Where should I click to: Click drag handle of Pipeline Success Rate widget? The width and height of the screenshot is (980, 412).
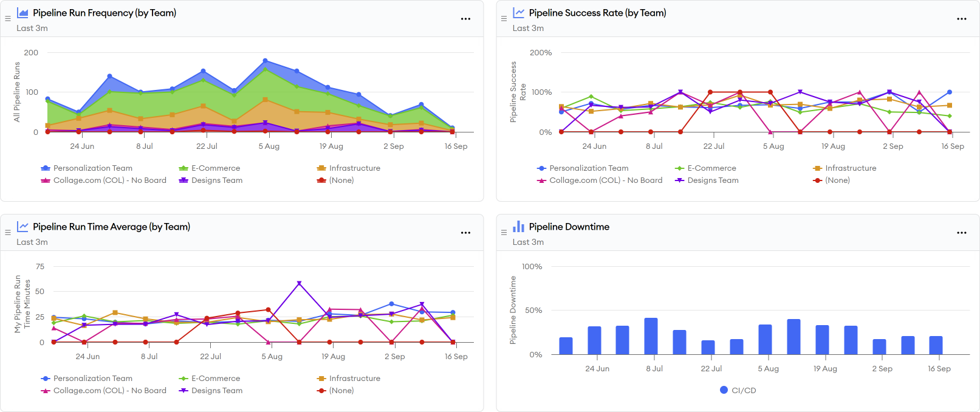click(504, 19)
